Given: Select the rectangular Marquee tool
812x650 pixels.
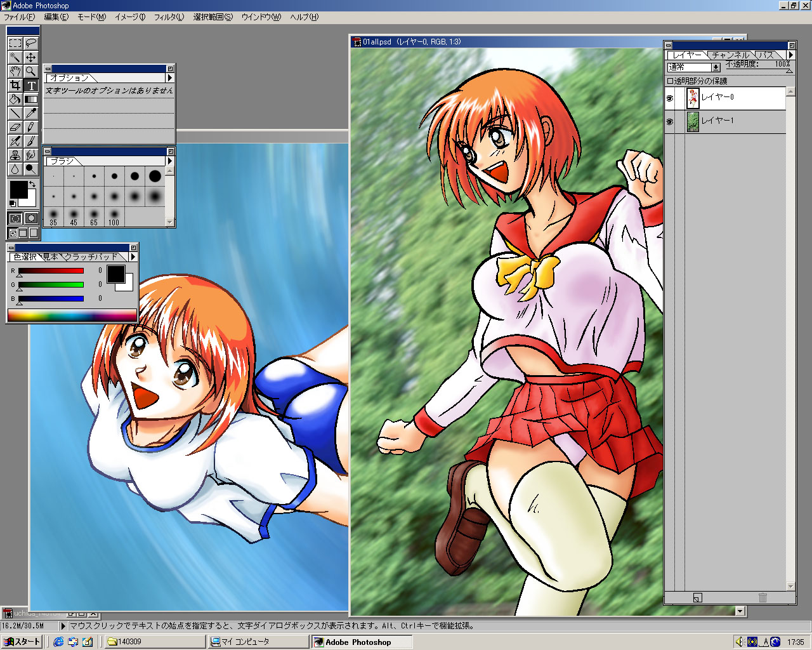Looking at the screenshot, I should tap(15, 43).
